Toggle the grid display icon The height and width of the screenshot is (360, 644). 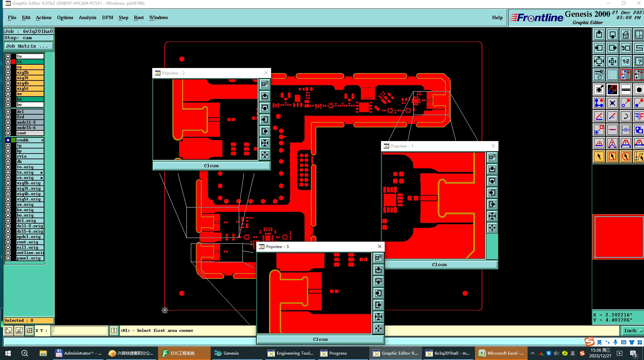[x=612, y=75]
